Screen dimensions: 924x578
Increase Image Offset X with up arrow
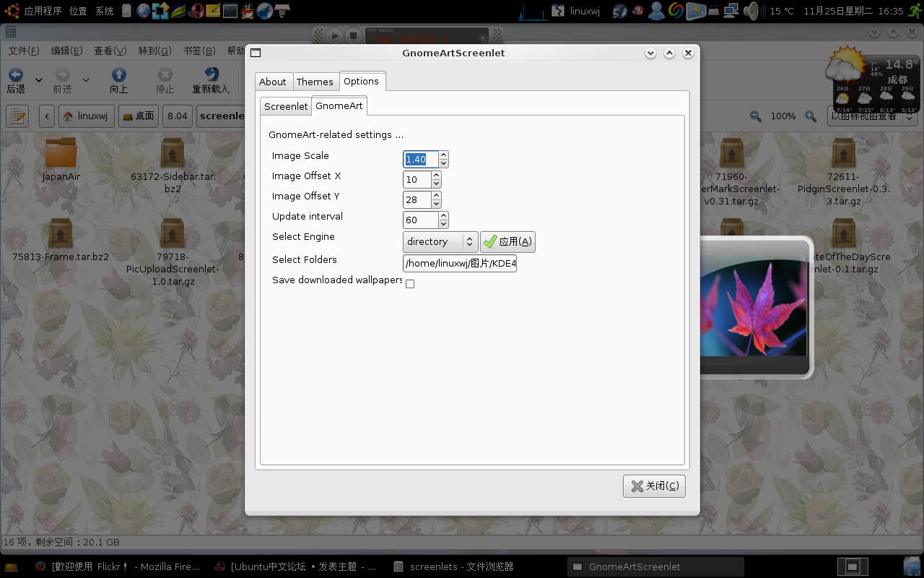pyautogui.click(x=436, y=175)
